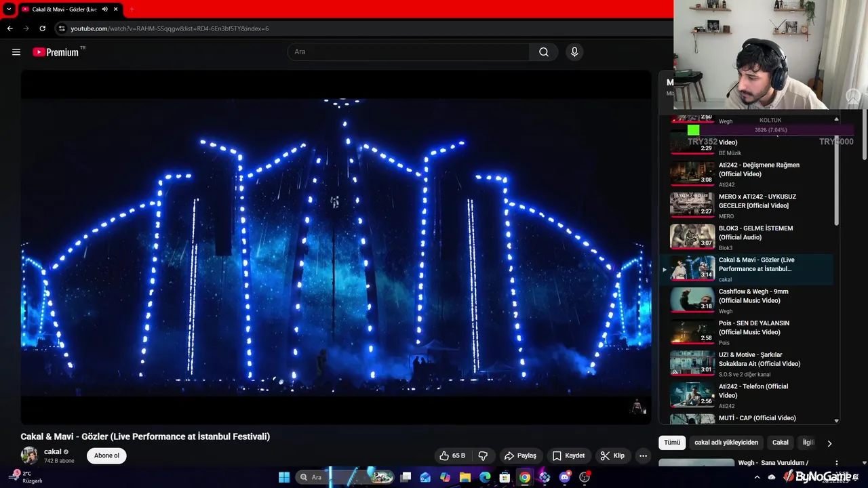Open options menu for Wegh Sana Vuruldum

(836, 464)
